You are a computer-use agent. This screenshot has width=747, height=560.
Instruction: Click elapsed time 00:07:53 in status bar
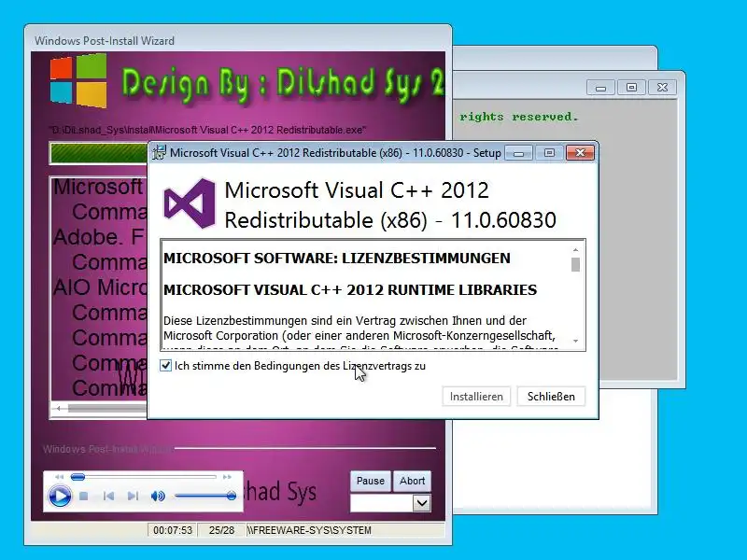tap(173, 530)
